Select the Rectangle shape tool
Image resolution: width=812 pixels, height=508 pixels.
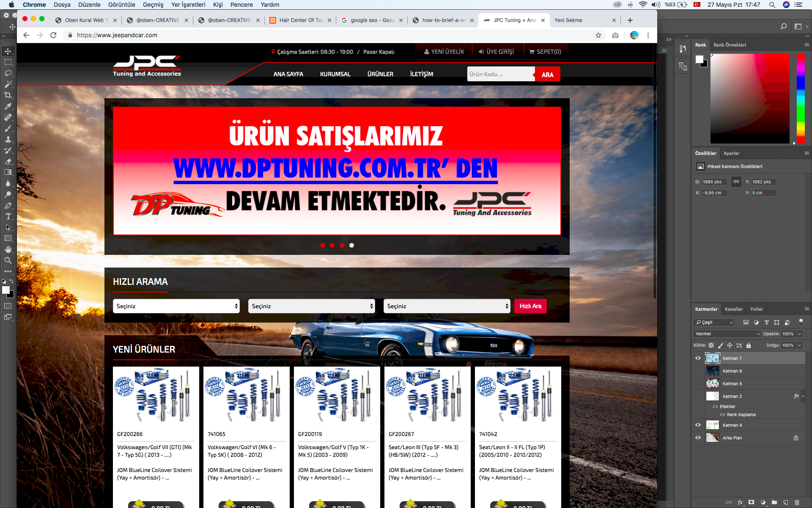pos(8,238)
